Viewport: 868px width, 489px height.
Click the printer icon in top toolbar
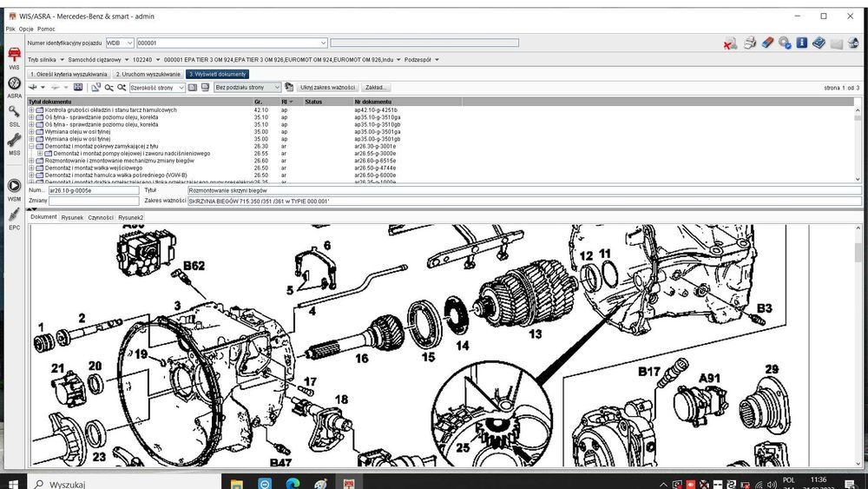[750, 43]
